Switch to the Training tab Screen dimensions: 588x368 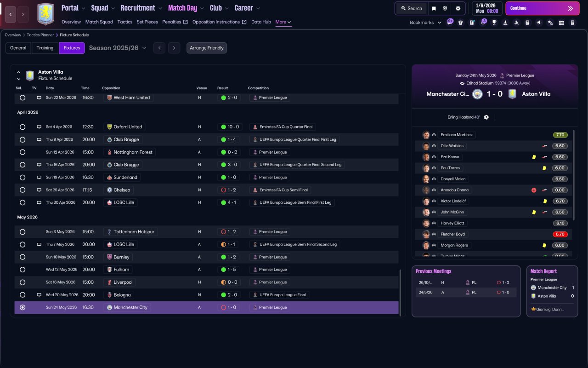(x=45, y=48)
